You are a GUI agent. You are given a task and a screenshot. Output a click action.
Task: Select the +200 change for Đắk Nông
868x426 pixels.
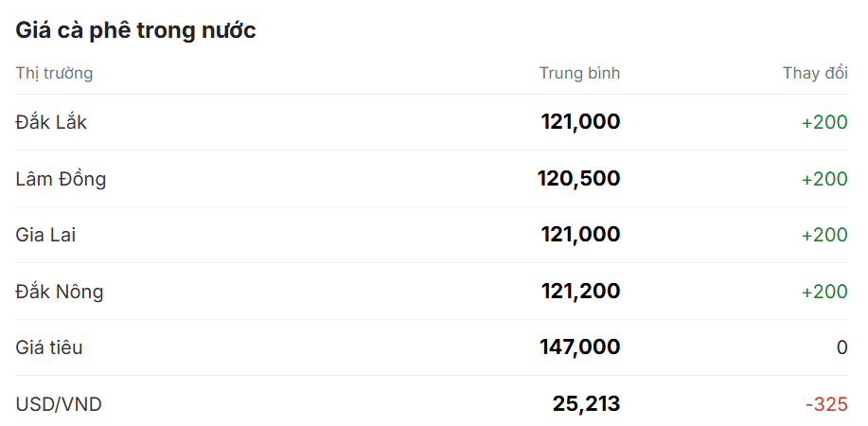(x=824, y=292)
